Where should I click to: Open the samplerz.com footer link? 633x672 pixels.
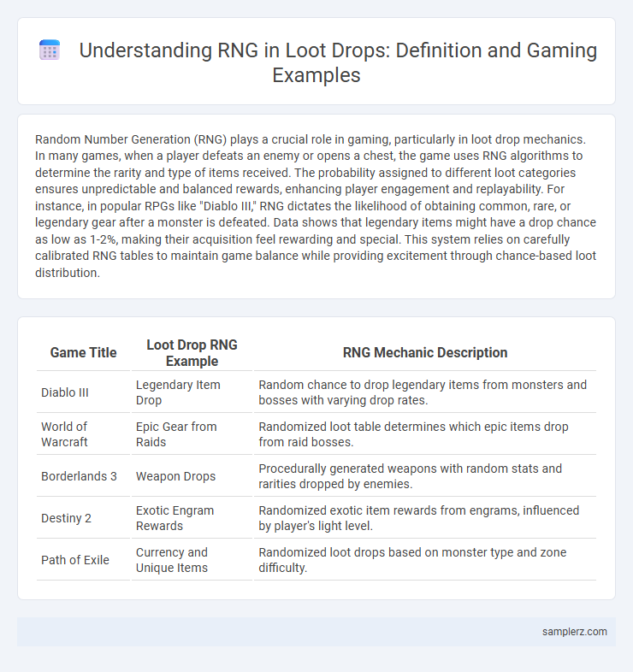(x=574, y=632)
